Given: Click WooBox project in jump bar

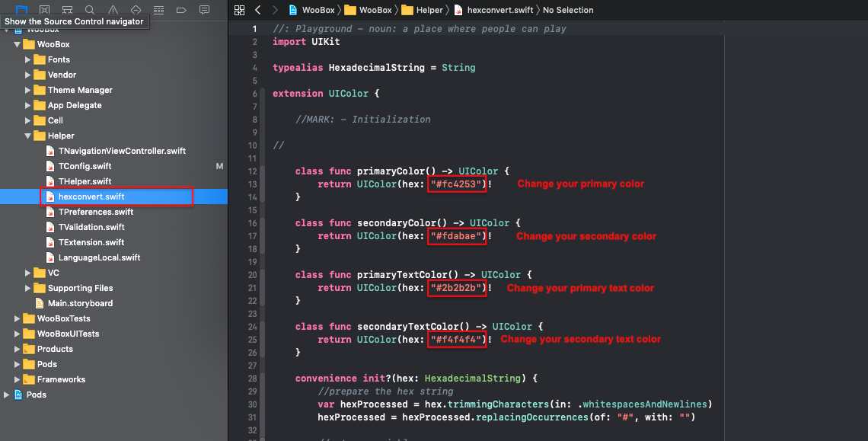Looking at the screenshot, I should click(311, 10).
